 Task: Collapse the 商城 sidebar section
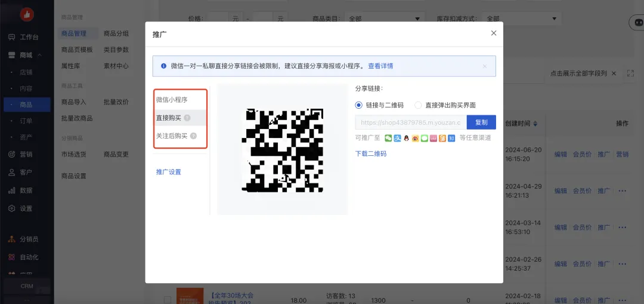pyautogui.click(x=40, y=56)
